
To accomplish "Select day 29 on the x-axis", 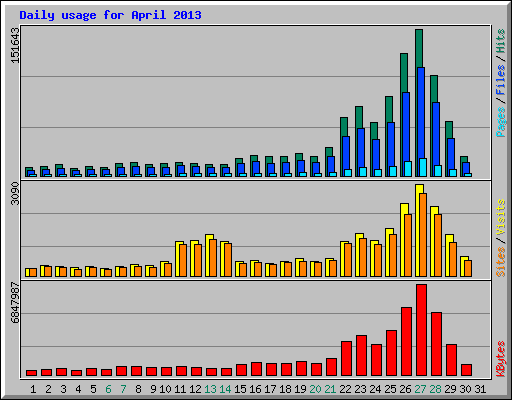I will pos(450,389).
